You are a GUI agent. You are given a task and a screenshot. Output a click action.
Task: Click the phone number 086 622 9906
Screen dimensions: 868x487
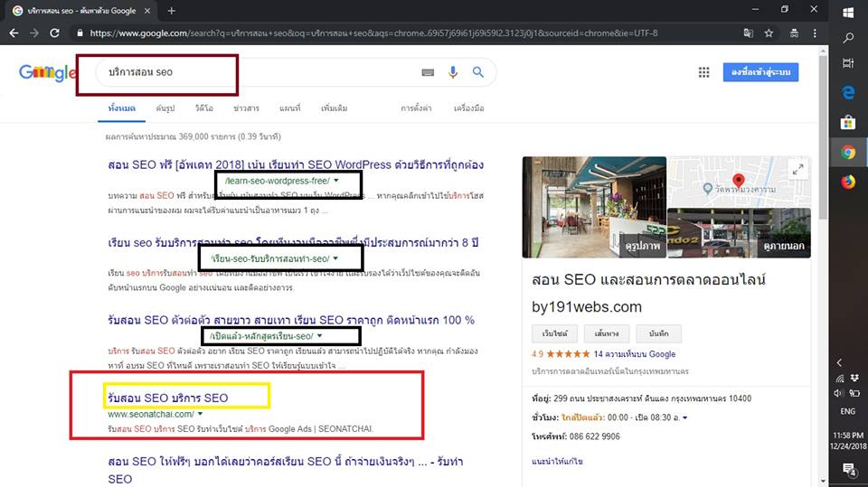tap(595, 436)
